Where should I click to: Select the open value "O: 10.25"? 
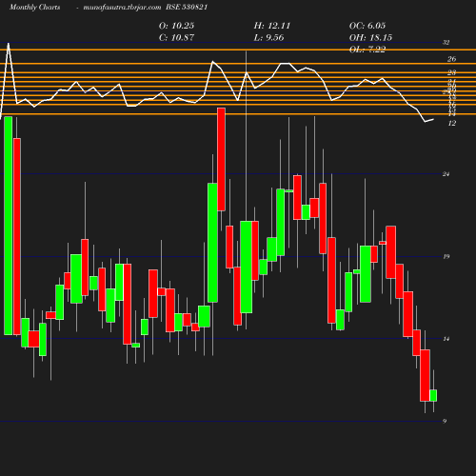tap(176, 26)
